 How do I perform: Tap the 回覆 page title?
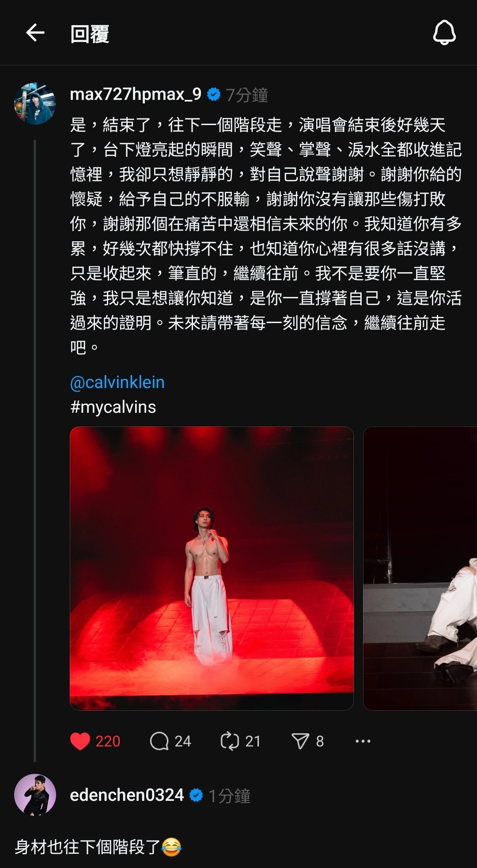click(x=90, y=34)
